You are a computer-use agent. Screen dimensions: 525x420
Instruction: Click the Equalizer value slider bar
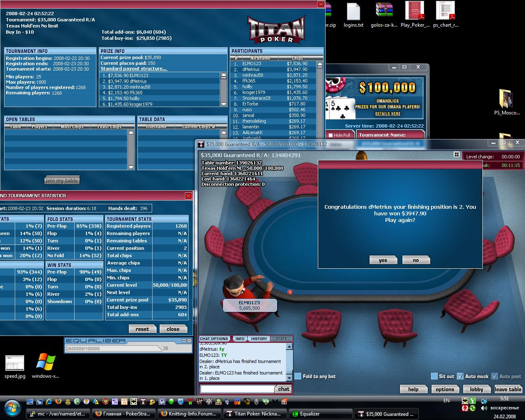(x=114, y=349)
